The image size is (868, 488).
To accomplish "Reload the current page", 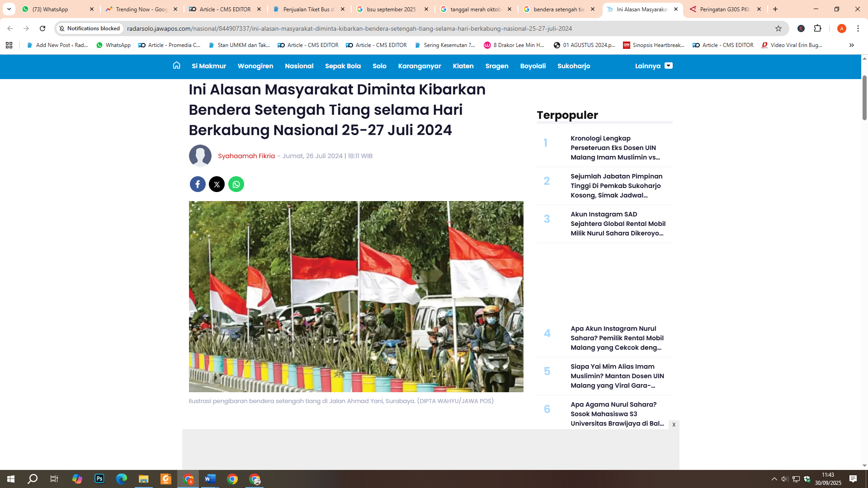I will 42,28.
